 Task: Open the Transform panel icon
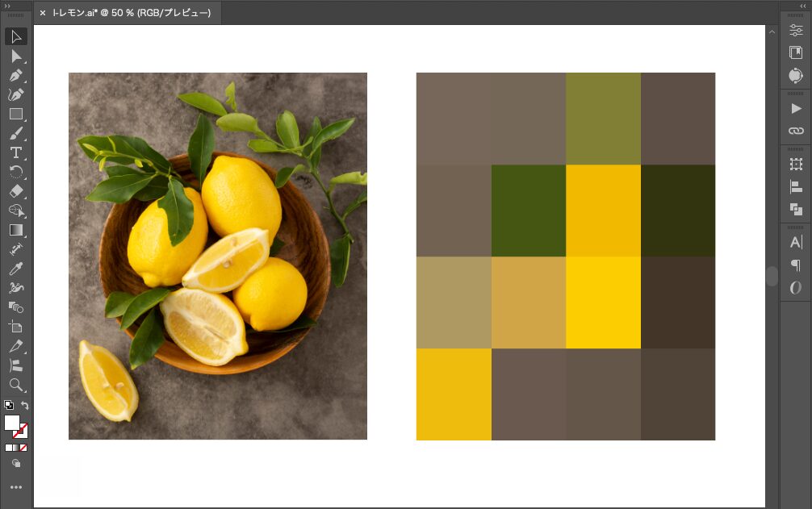tap(796, 165)
